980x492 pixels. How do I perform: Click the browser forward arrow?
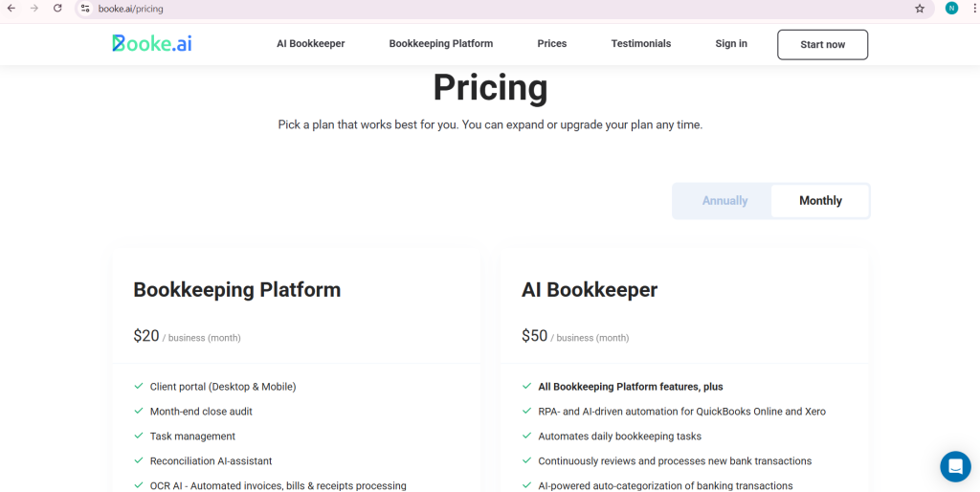[x=34, y=9]
